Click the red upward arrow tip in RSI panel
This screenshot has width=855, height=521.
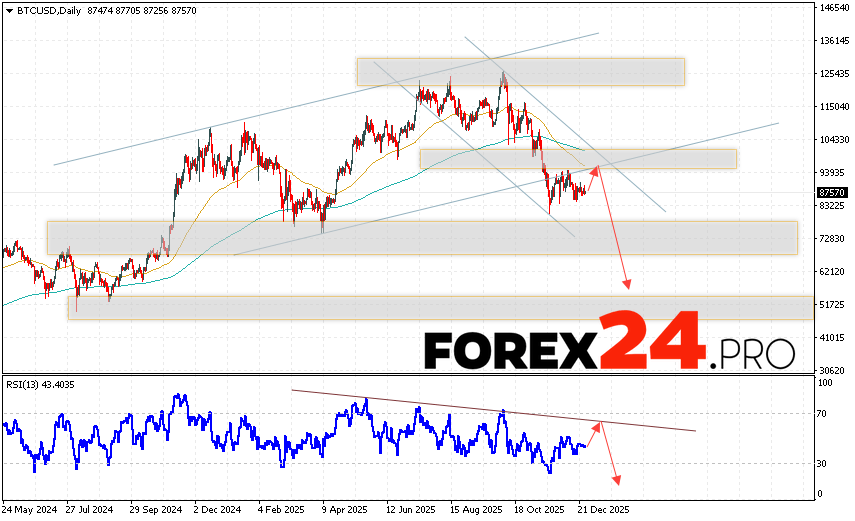tap(600, 424)
